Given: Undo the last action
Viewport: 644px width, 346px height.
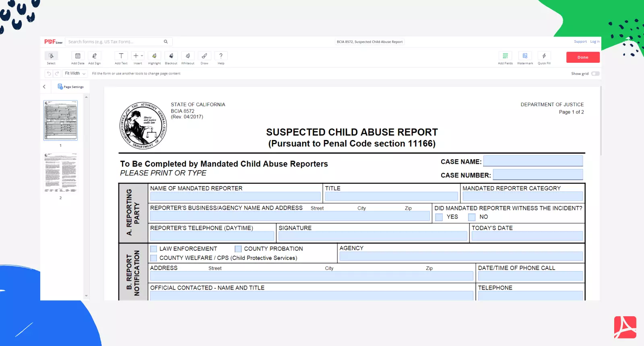Looking at the screenshot, I should tap(49, 74).
